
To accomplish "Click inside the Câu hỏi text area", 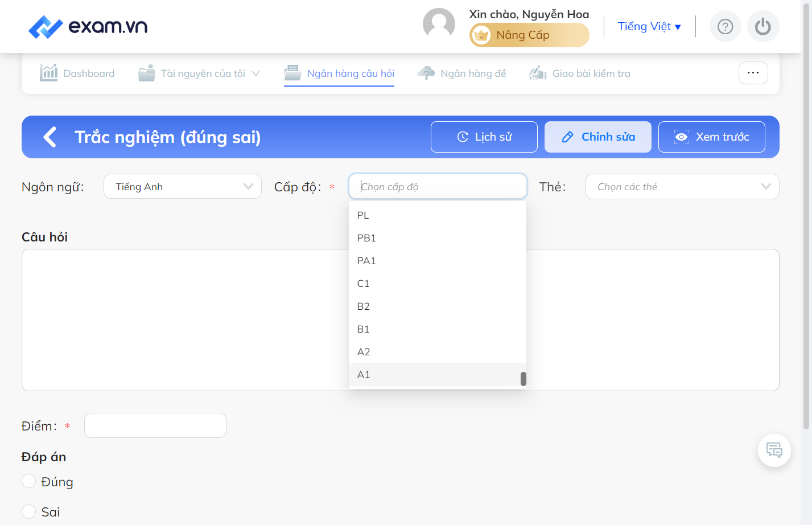I will click(400, 320).
